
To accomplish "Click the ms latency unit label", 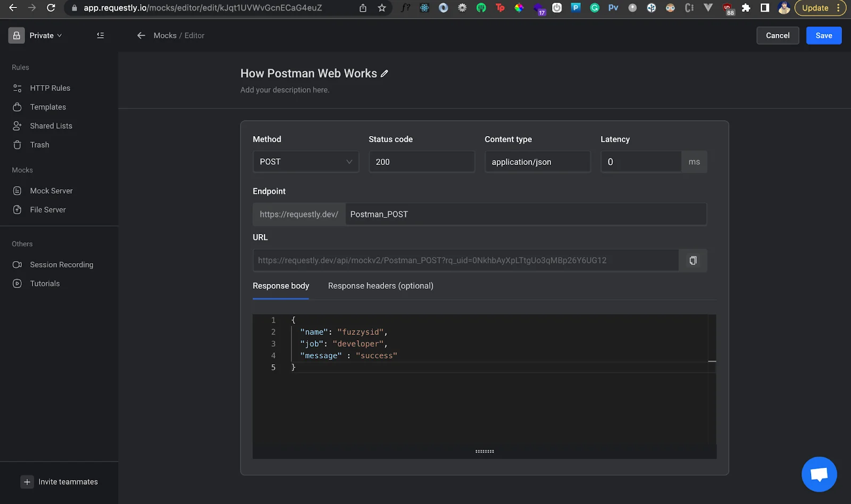I will click(694, 162).
